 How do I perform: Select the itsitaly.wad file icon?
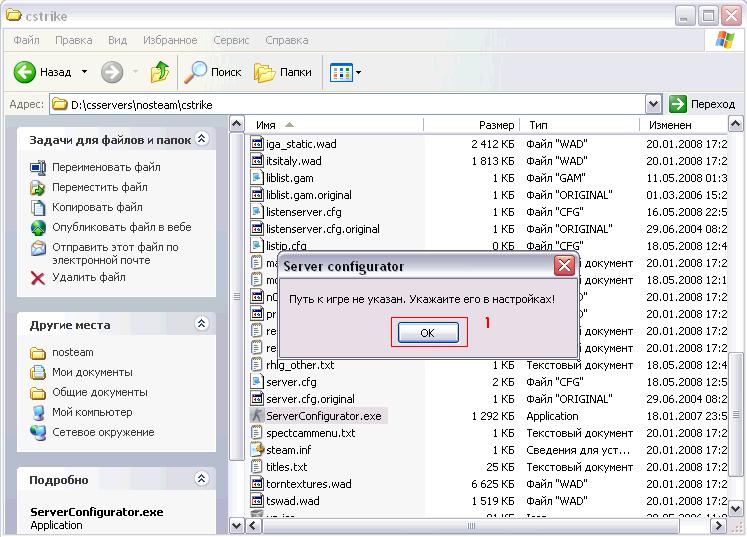pyautogui.click(x=257, y=161)
